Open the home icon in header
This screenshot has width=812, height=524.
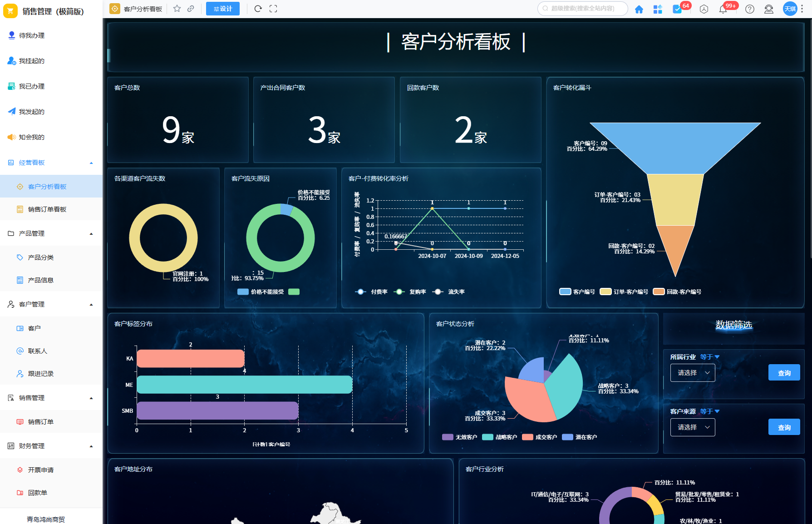(639, 9)
